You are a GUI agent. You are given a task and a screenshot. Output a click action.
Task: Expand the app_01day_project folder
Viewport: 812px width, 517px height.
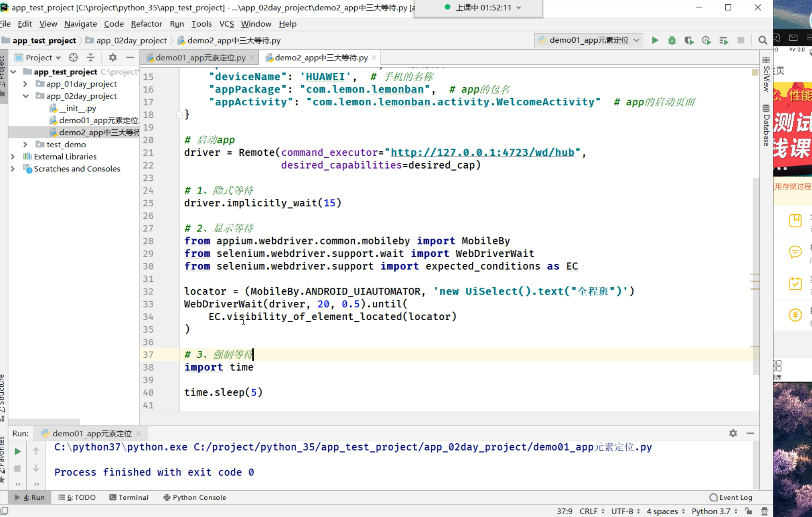[x=25, y=84]
